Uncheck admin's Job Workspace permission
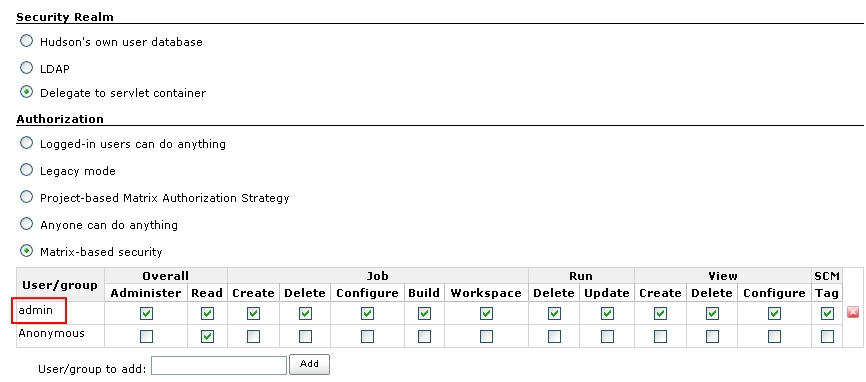 486,314
